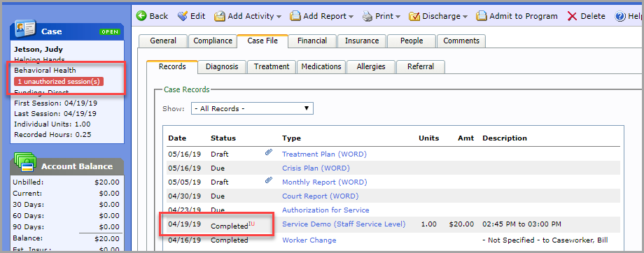Open the Authorization for Service link

click(325, 210)
